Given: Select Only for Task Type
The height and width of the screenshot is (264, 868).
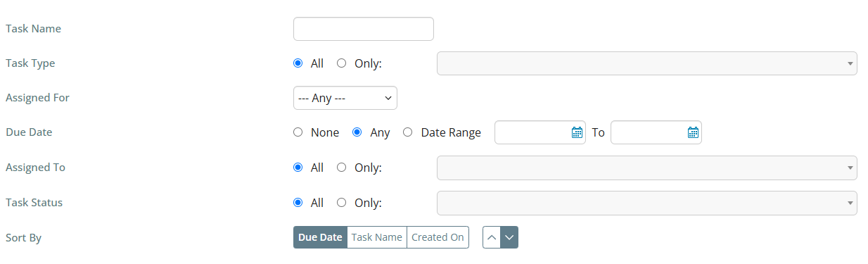Looking at the screenshot, I should [342, 63].
